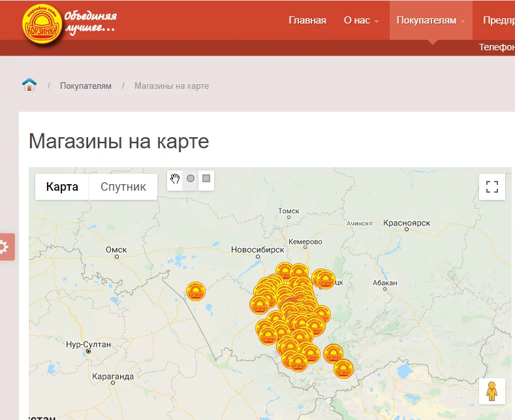Switch map to Спутник view

click(123, 187)
